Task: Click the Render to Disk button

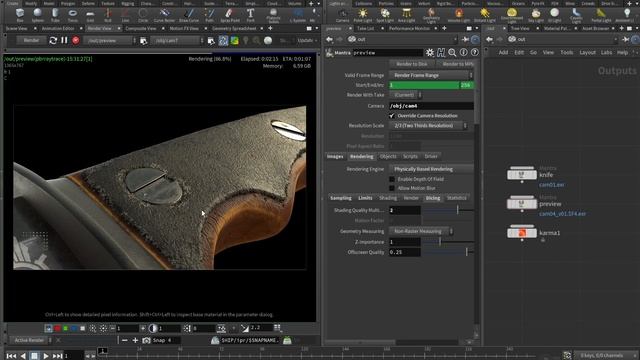Action: coord(411,64)
